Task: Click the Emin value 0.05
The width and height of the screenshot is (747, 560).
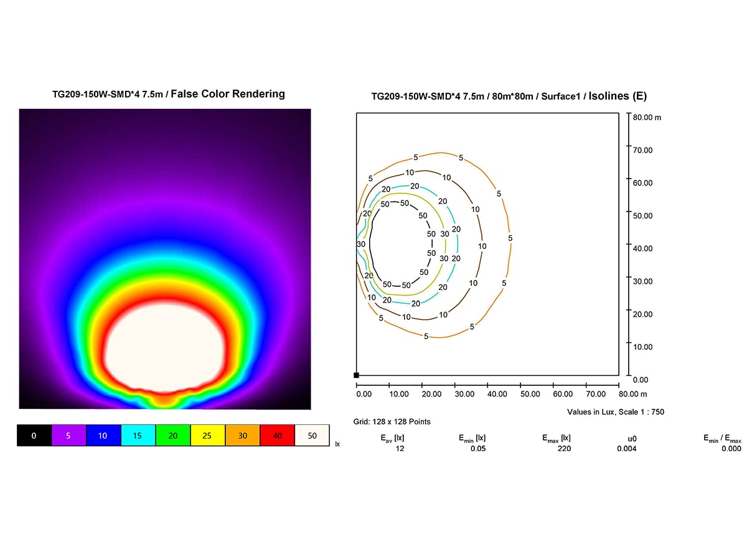Action: tap(478, 449)
